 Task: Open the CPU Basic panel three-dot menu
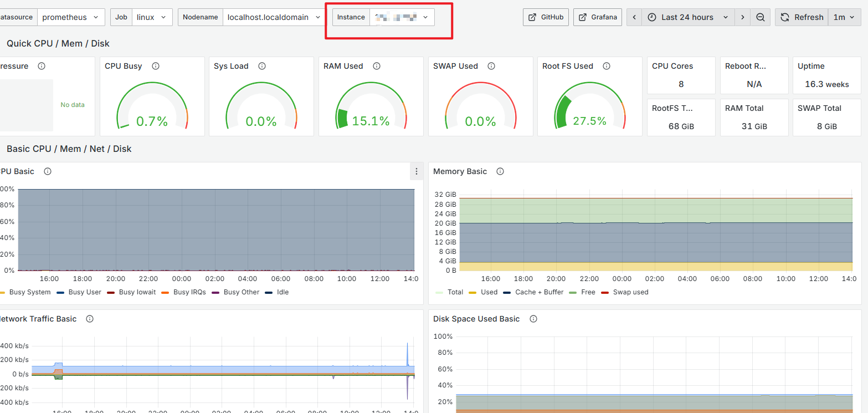[x=417, y=172]
